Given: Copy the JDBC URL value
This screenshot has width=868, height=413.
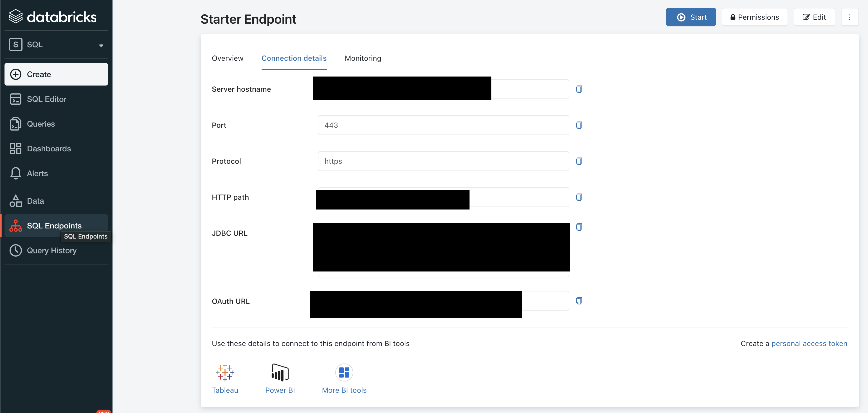Looking at the screenshot, I should tap(579, 227).
